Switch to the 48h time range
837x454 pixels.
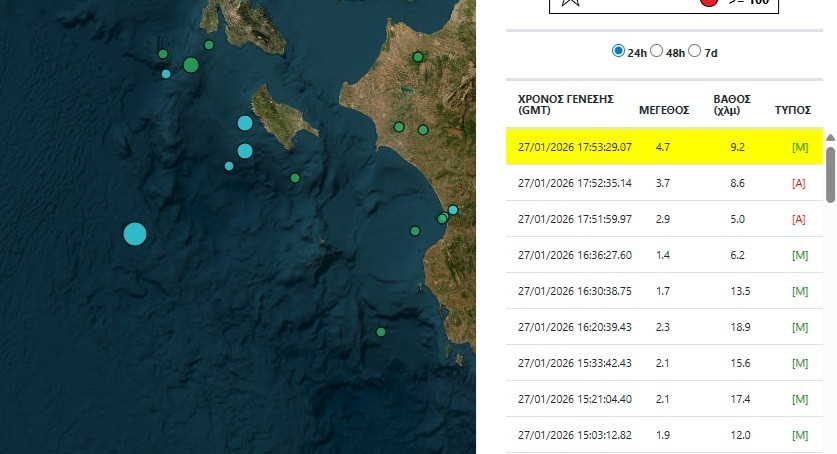657,51
